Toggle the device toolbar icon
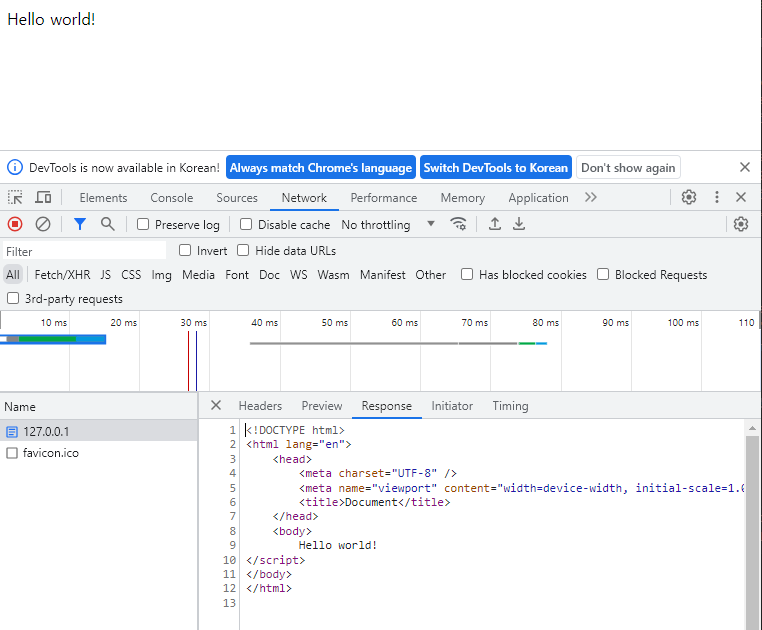Screen dimensions: 762x630 pos(43,197)
